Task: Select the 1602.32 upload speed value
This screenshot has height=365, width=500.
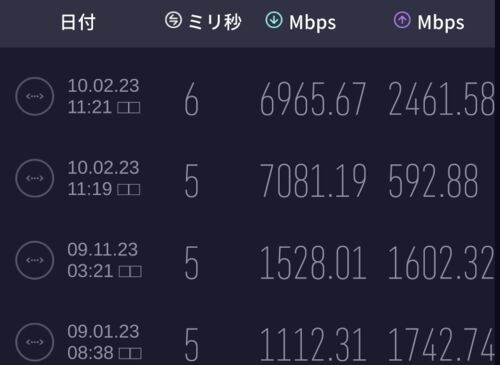Action: click(441, 263)
